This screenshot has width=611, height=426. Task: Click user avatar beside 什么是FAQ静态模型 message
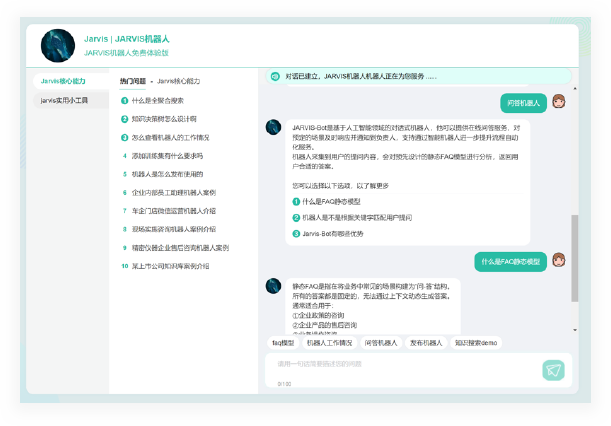pos(559,261)
